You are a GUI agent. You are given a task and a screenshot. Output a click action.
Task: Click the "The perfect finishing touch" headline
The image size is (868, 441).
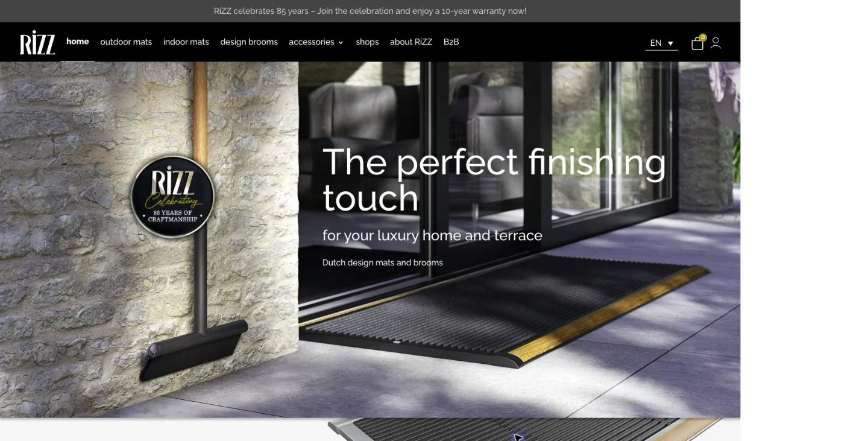point(494,180)
